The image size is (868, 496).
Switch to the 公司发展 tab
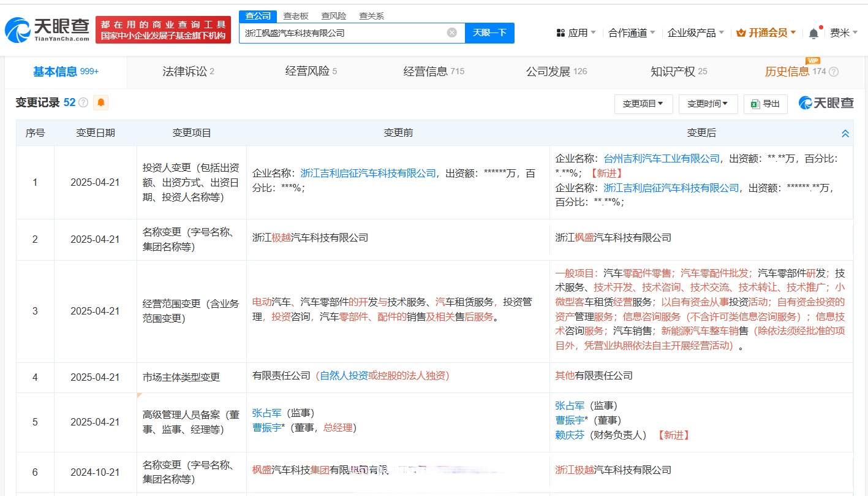point(556,72)
